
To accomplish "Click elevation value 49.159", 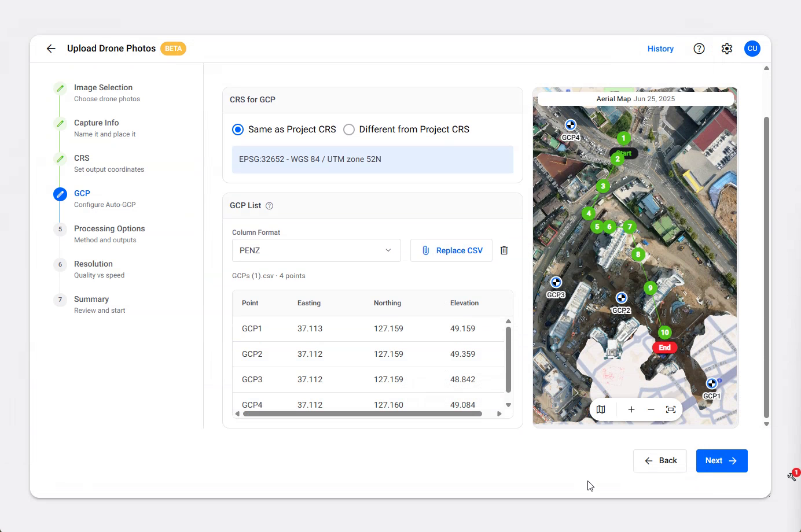I will pos(462,328).
